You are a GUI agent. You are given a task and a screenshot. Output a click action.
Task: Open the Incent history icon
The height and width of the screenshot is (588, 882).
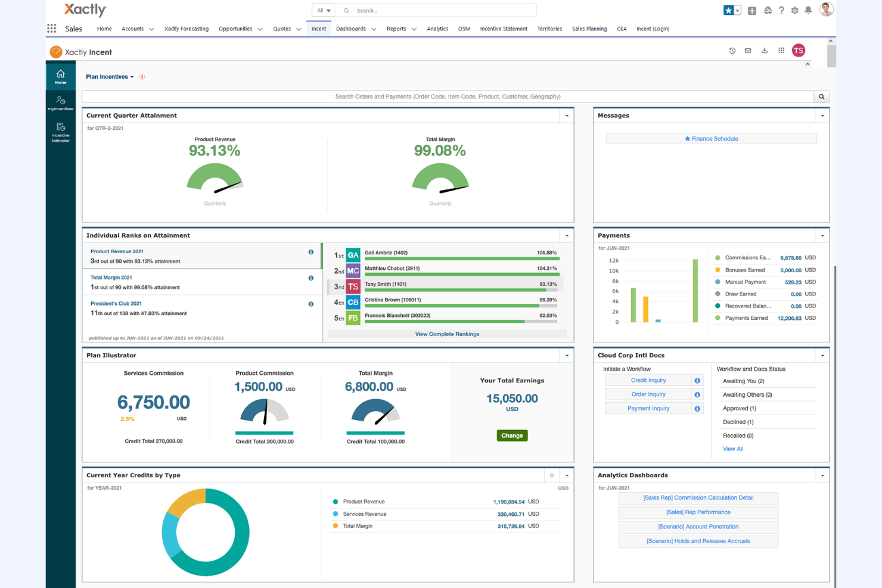(732, 51)
